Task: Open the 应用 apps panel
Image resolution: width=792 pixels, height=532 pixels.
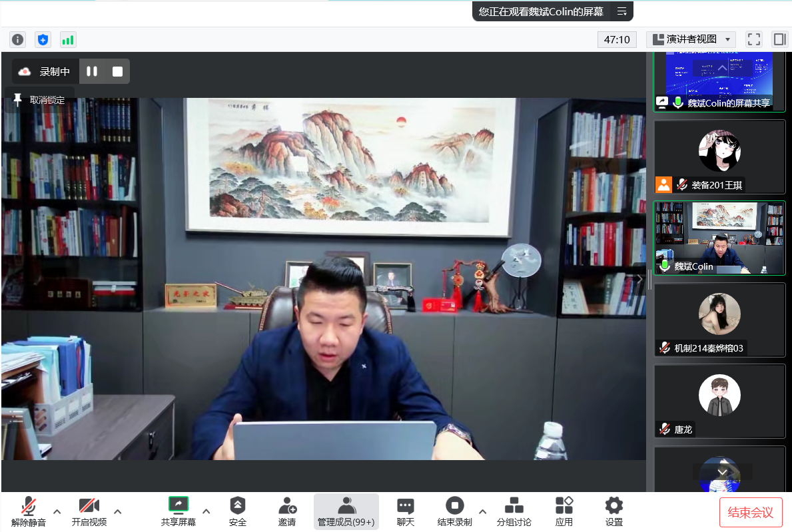Action: [564, 511]
